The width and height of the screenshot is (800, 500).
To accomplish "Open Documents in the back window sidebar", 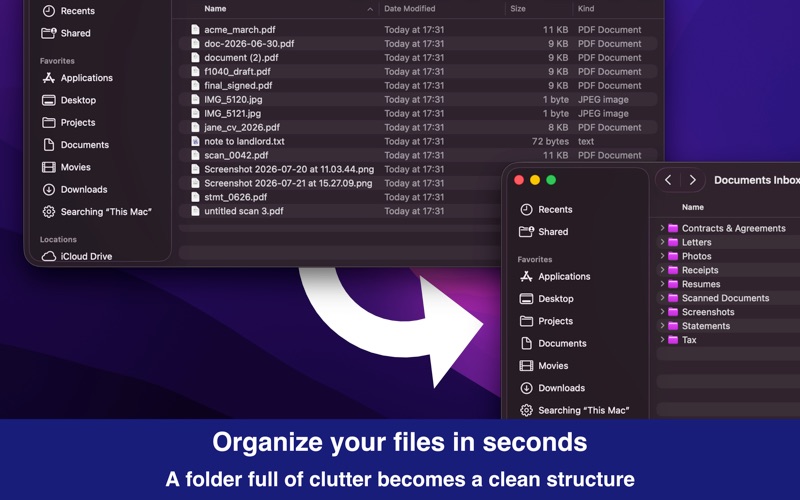I will (x=76, y=145).
